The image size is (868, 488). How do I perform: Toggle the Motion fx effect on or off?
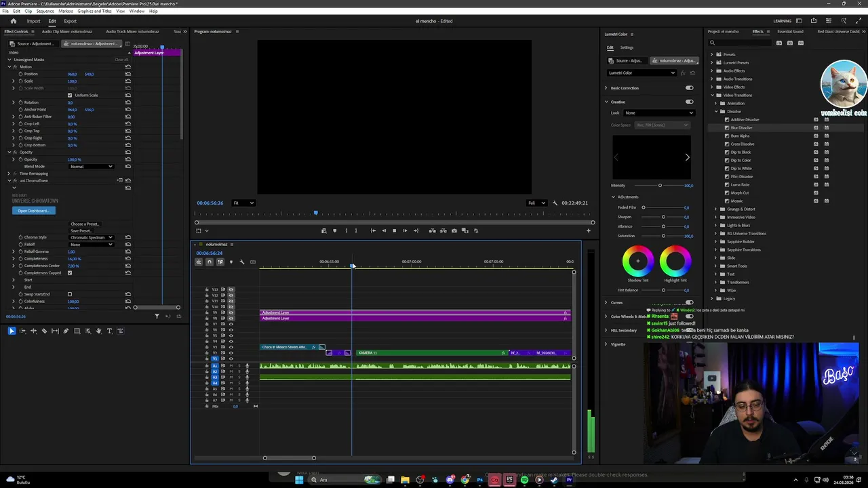point(16,66)
